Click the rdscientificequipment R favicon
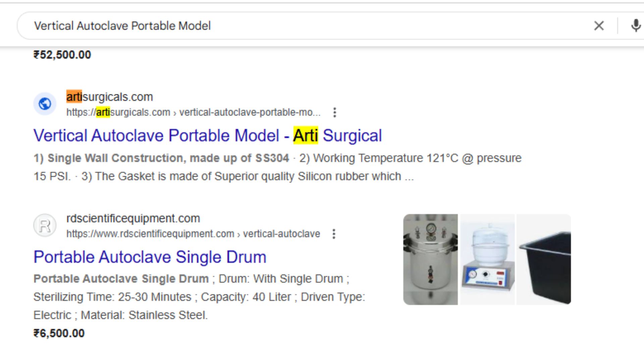The image size is (644, 362). 45,225
